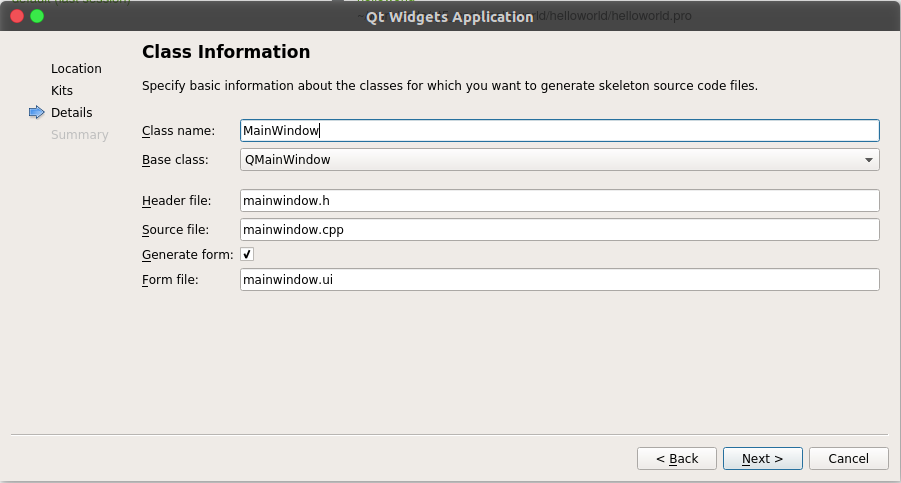The width and height of the screenshot is (901, 483).
Task: Click into the Header file field
Action: pos(559,201)
